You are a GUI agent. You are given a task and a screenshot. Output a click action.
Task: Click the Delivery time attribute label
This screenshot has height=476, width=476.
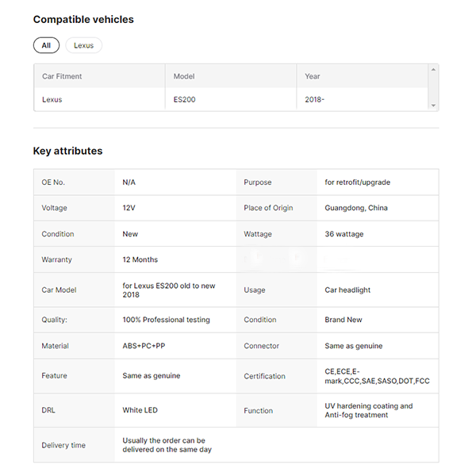click(x=63, y=445)
